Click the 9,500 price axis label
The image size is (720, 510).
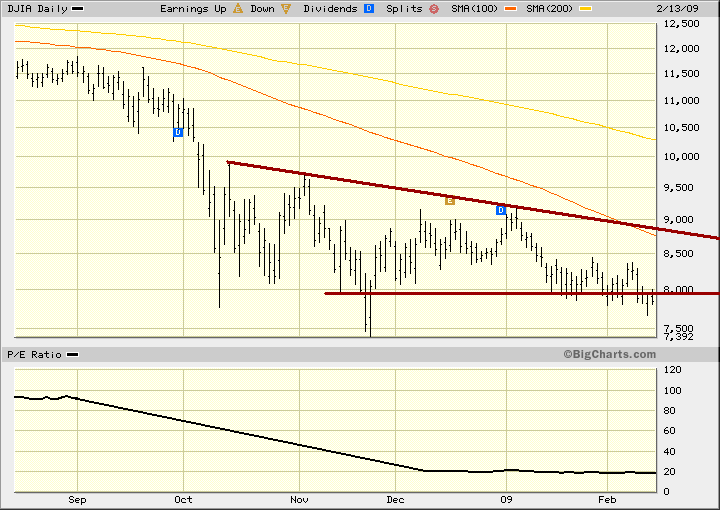679,188
